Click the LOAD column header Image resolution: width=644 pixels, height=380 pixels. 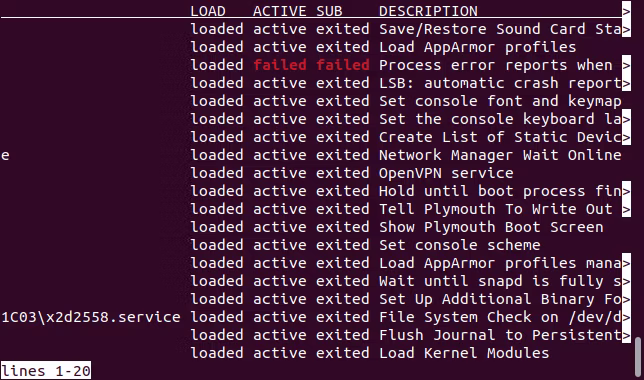click(208, 11)
